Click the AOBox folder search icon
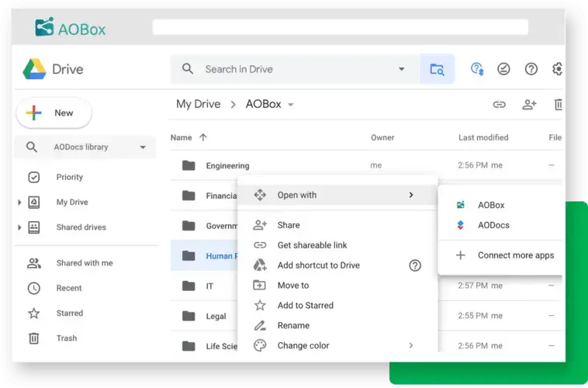Image resolution: width=588 pixels, height=388 pixels. click(437, 69)
